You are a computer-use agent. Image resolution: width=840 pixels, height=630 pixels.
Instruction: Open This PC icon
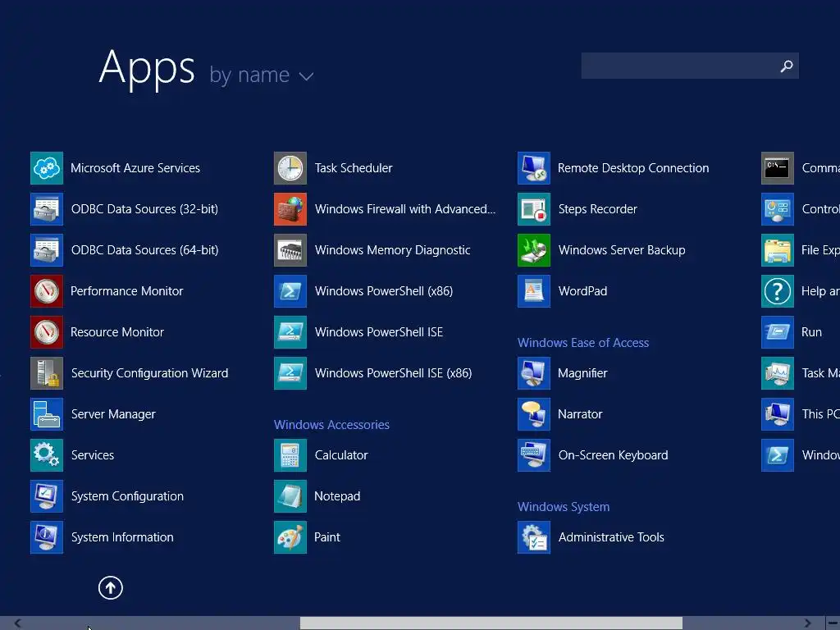778,414
